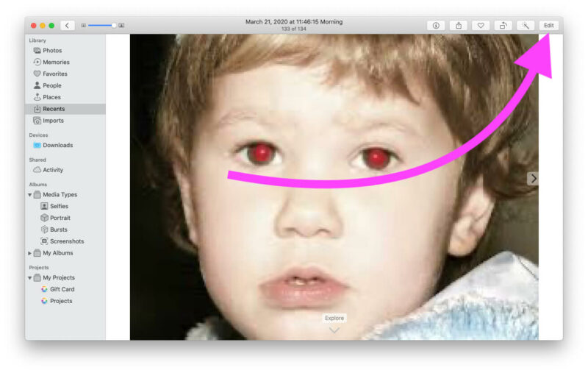Click the Imports icon in the sidebar
The image size is (588, 373).
coord(37,121)
